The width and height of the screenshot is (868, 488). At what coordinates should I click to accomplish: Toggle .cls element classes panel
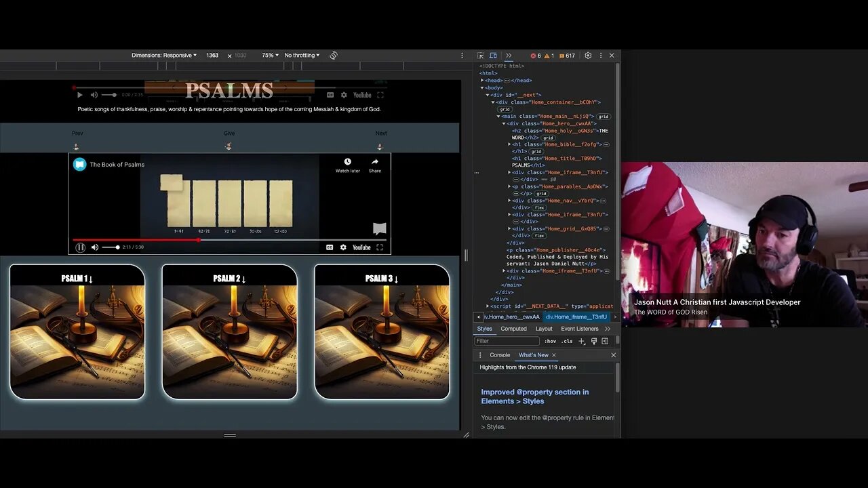pos(567,341)
